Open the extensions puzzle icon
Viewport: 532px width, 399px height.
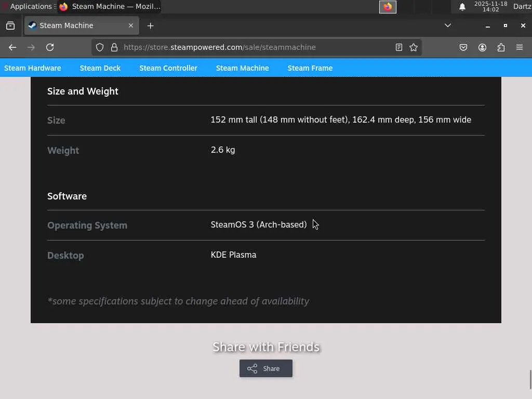(501, 47)
